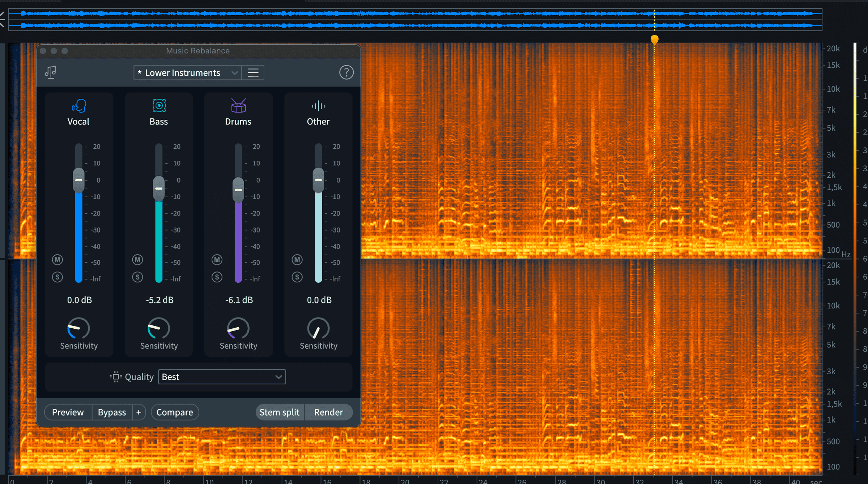Viewport: 868px width, 484px height.
Task: Solo the Bass stem
Action: (137, 277)
